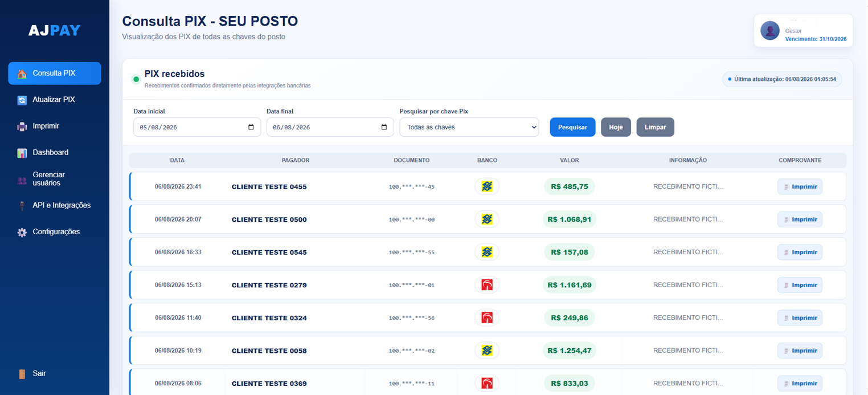The width and height of the screenshot is (868, 395).
Task: Print receipt for CLIENTE TESTE 0279
Action: click(x=800, y=285)
